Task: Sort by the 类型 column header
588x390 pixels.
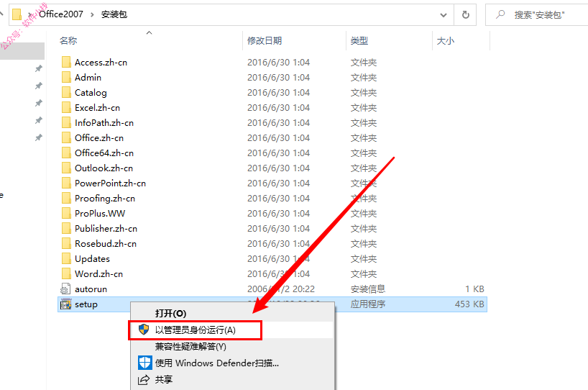Action: [x=359, y=40]
